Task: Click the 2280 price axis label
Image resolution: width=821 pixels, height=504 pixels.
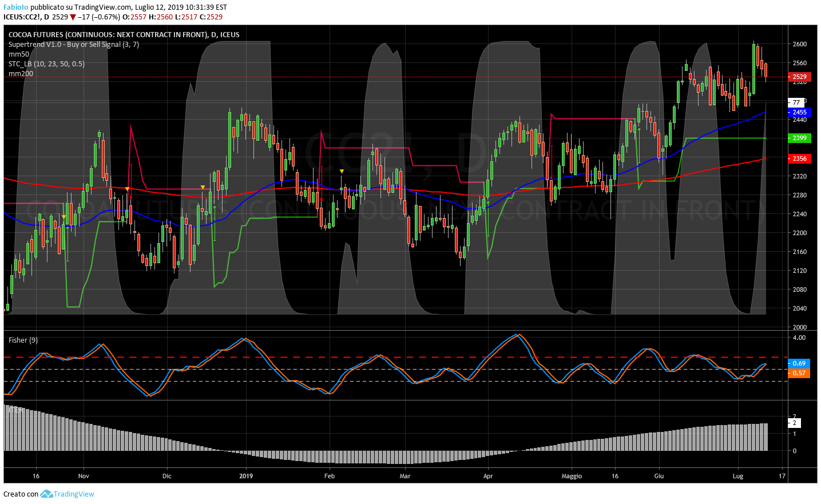Action: coord(800,195)
